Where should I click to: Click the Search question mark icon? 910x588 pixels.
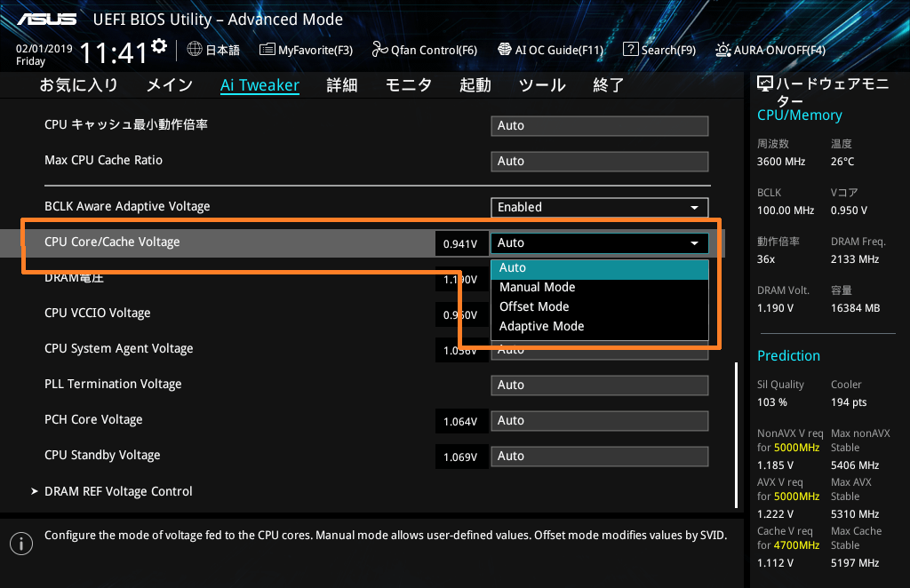point(630,49)
